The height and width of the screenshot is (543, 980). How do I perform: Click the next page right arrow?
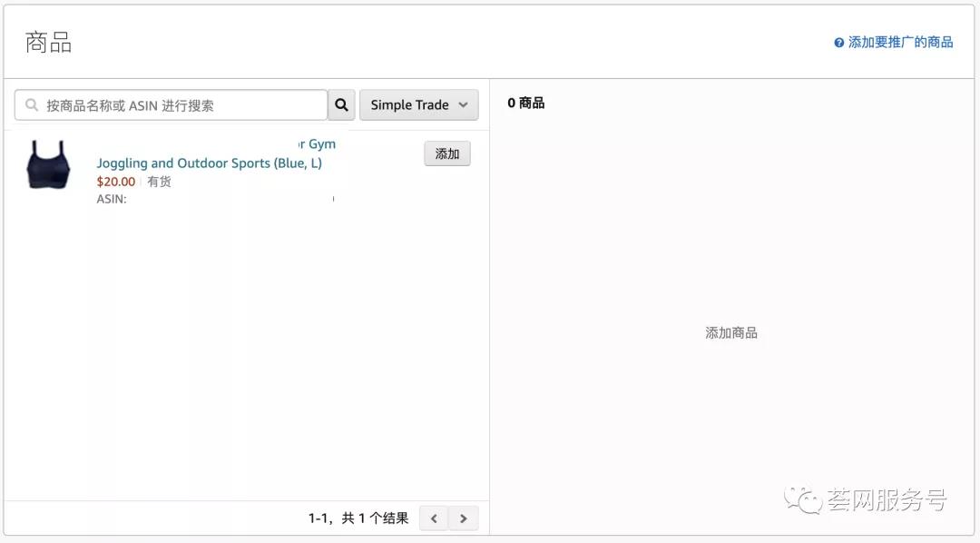(x=464, y=518)
